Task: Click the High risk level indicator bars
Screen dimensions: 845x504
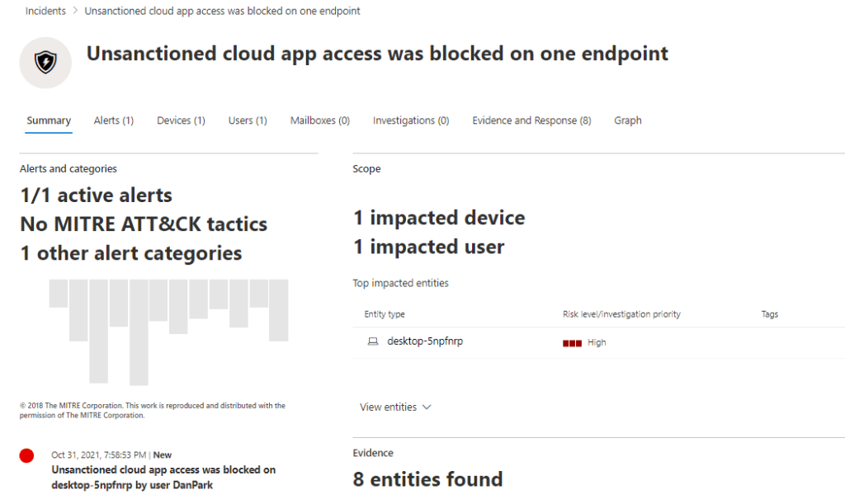Action: [x=572, y=342]
